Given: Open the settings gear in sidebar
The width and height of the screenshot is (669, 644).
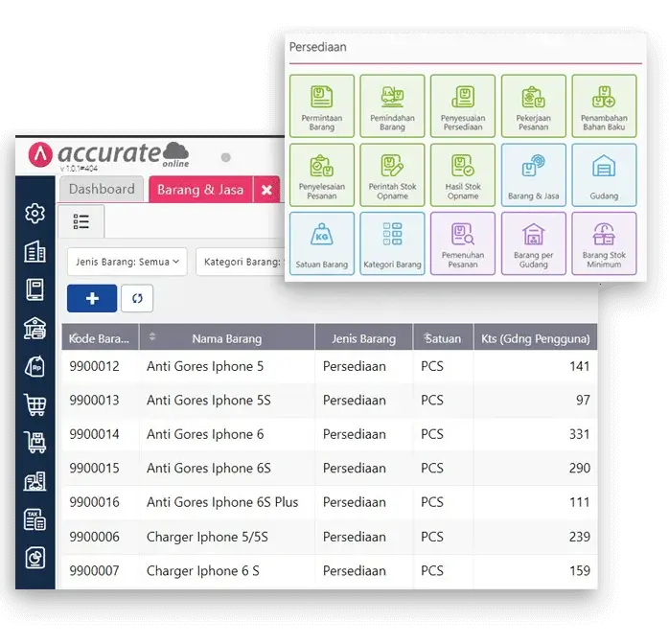Looking at the screenshot, I should [x=35, y=213].
